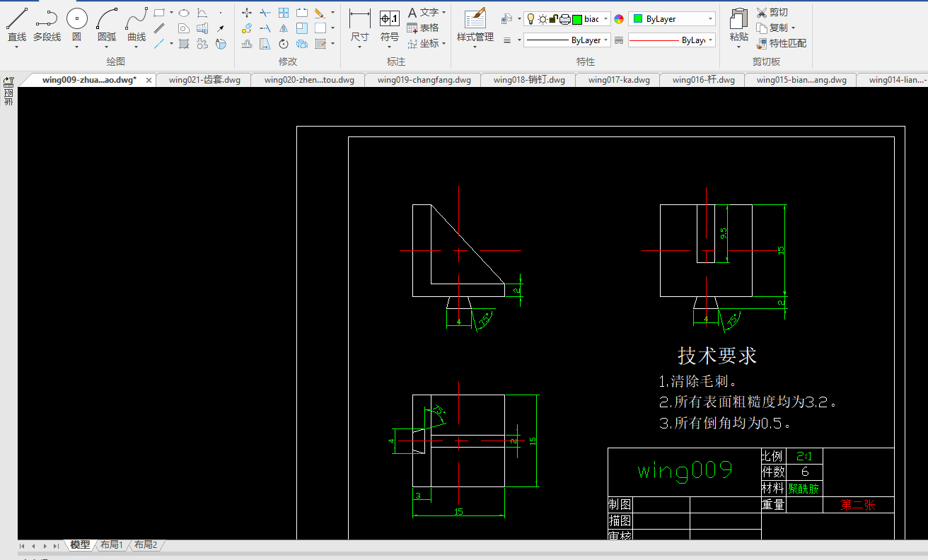Screen dimensions: 928x560
Task: Click the wing009 title block text
Action: (x=685, y=470)
